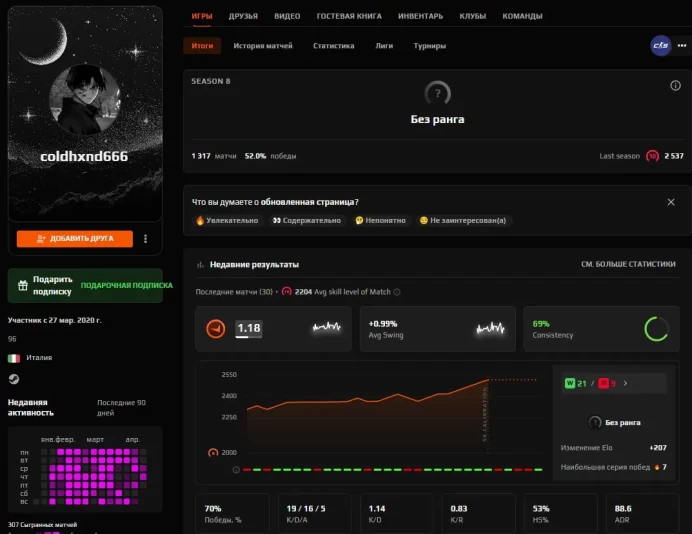This screenshot has height=534, width=692.
Task: Click the 1.14 K/D stat card
Action: point(396,514)
